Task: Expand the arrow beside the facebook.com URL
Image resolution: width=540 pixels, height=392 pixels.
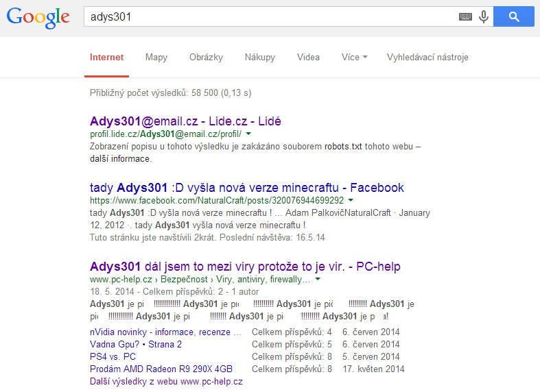Action: click(351, 201)
